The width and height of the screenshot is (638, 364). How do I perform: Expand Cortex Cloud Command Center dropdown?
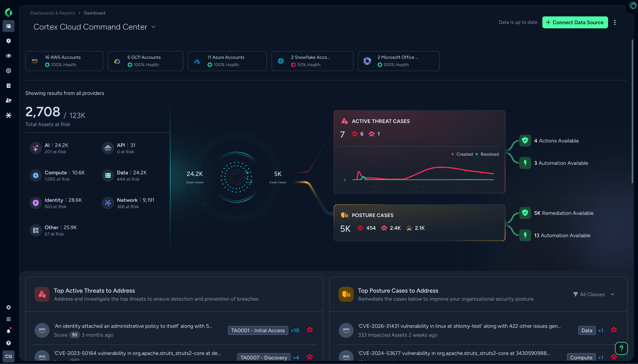[153, 27]
